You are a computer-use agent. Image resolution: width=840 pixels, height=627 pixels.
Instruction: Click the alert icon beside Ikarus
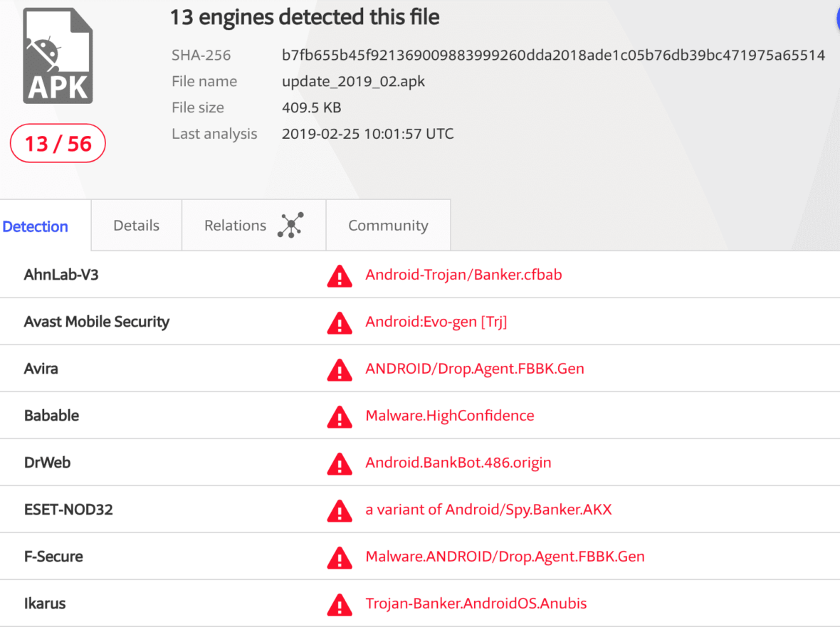340,605
